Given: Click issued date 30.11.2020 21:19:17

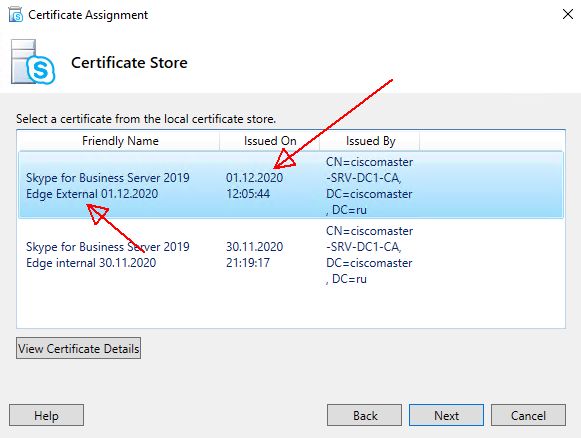Looking at the screenshot, I should pos(255,255).
